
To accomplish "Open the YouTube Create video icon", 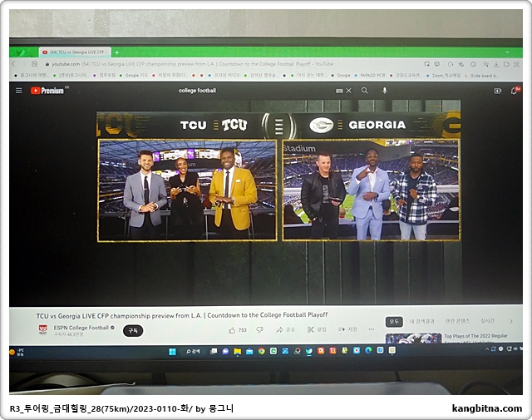I will (497, 91).
